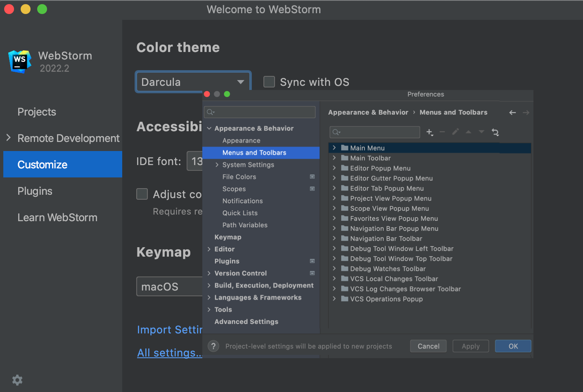This screenshot has width=583, height=392.
Task: Click the edit pencil icon
Action: click(455, 132)
